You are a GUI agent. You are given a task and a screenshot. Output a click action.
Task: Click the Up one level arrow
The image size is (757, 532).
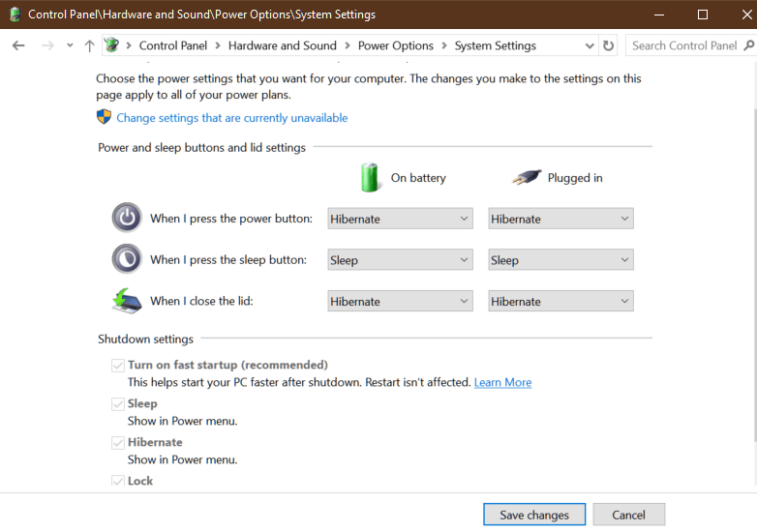coord(90,45)
